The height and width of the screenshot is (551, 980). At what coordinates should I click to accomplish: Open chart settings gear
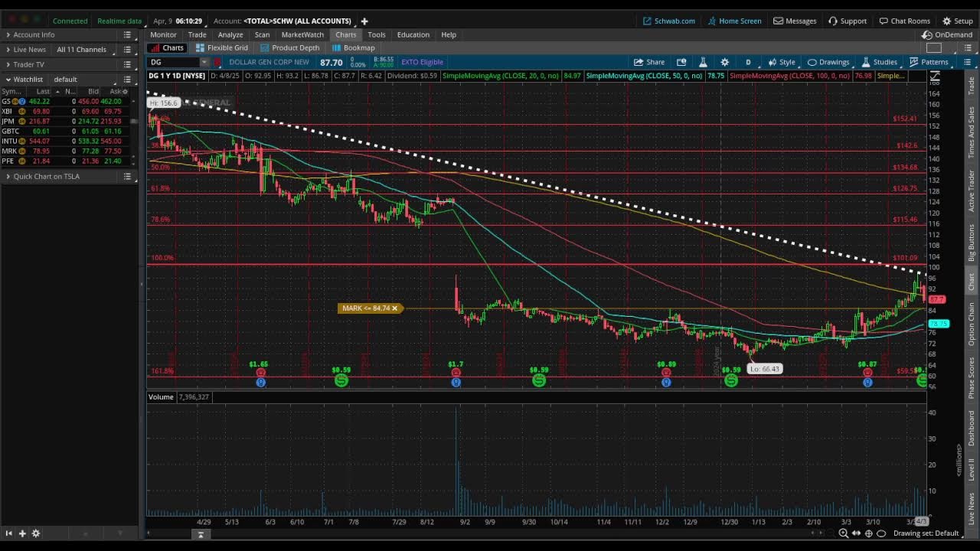tap(724, 62)
